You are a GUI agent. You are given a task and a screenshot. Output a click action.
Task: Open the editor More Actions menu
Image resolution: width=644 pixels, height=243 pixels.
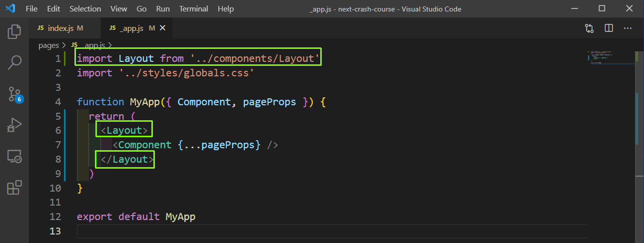tap(628, 28)
